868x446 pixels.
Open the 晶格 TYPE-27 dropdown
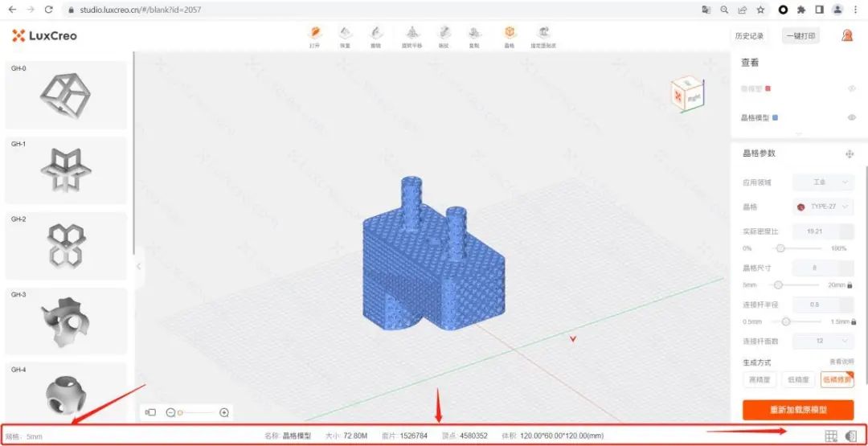822,207
